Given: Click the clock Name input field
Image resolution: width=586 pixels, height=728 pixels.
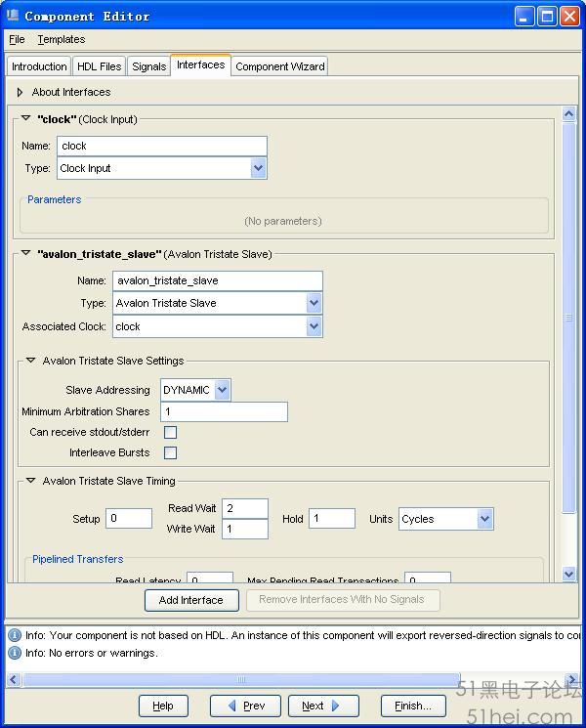Looking at the screenshot, I should click(x=162, y=146).
